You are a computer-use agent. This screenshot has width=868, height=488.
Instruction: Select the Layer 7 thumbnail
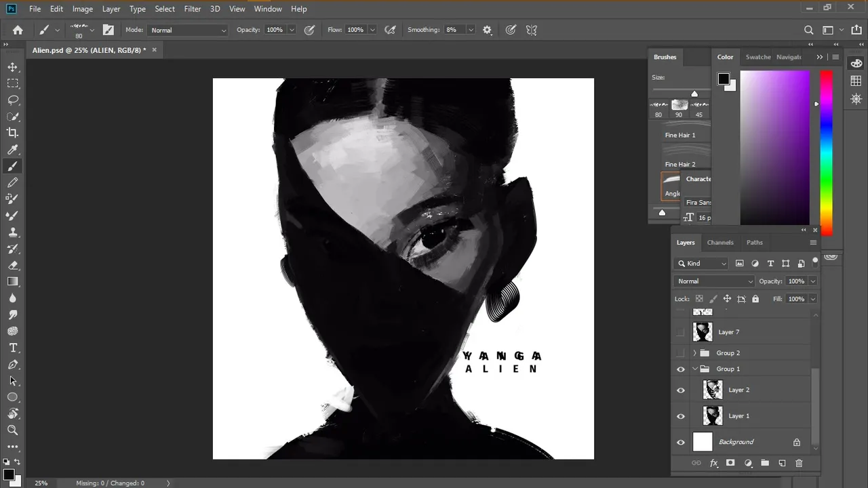click(703, 332)
